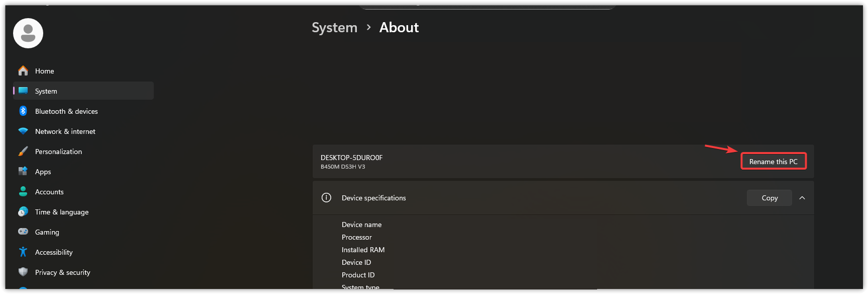The image size is (868, 294).
Task: Open Gaming settings
Action: click(x=83, y=232)
